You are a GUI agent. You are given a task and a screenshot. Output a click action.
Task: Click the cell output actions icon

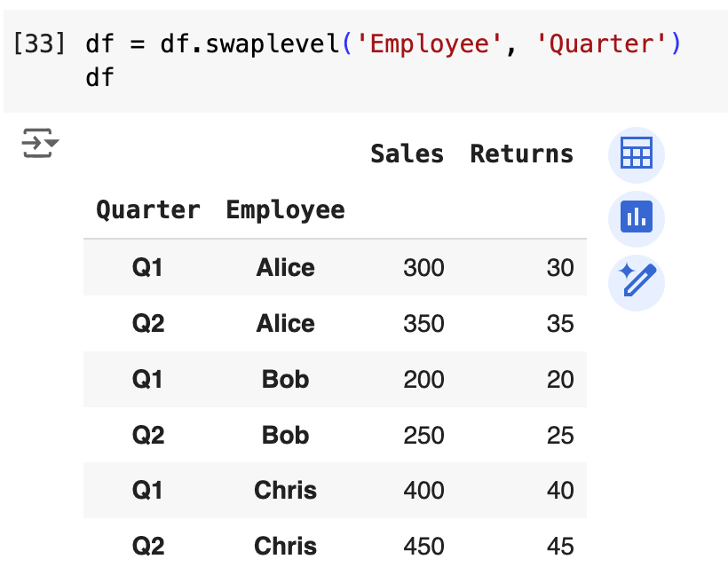click(40, 143)
